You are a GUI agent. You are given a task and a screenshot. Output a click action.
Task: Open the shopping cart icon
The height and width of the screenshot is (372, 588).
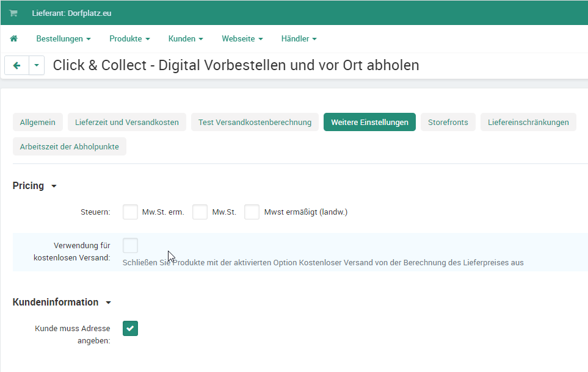[x=13, y=13]
